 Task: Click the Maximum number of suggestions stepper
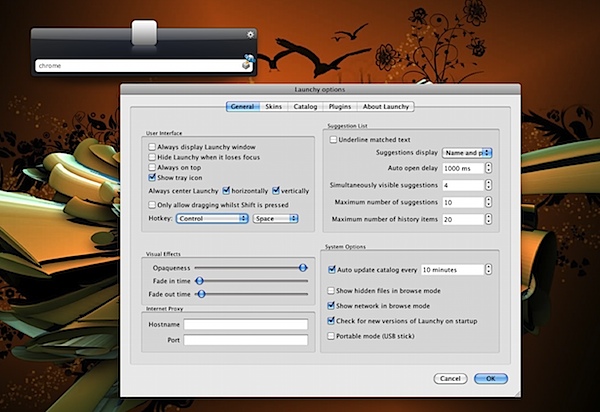coord(488,202)
